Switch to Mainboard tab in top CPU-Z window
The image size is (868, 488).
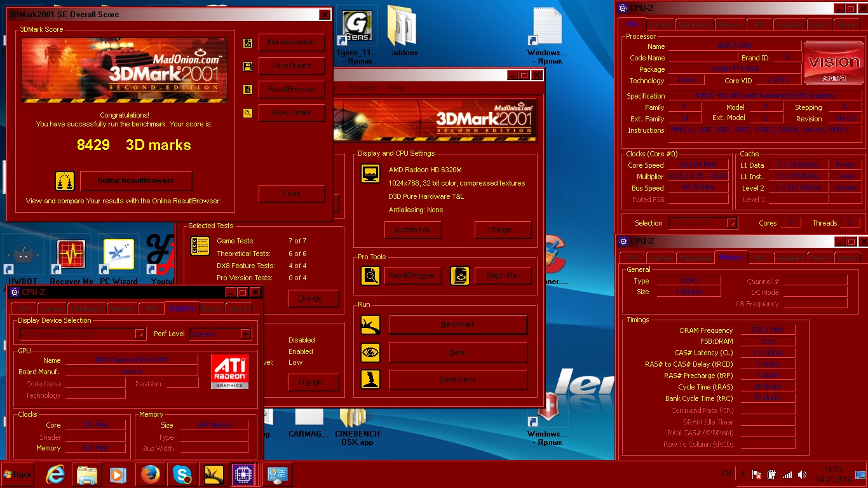tap(695, 25)
